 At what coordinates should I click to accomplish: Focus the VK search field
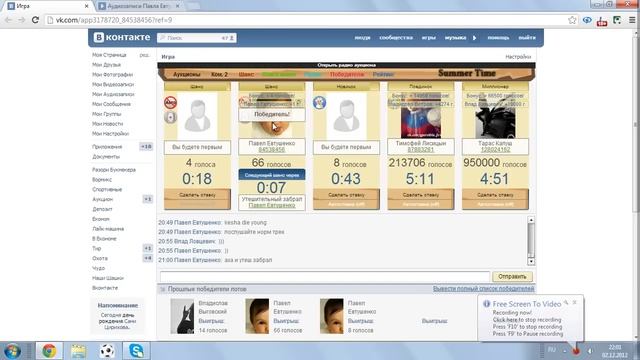point(196,38)
